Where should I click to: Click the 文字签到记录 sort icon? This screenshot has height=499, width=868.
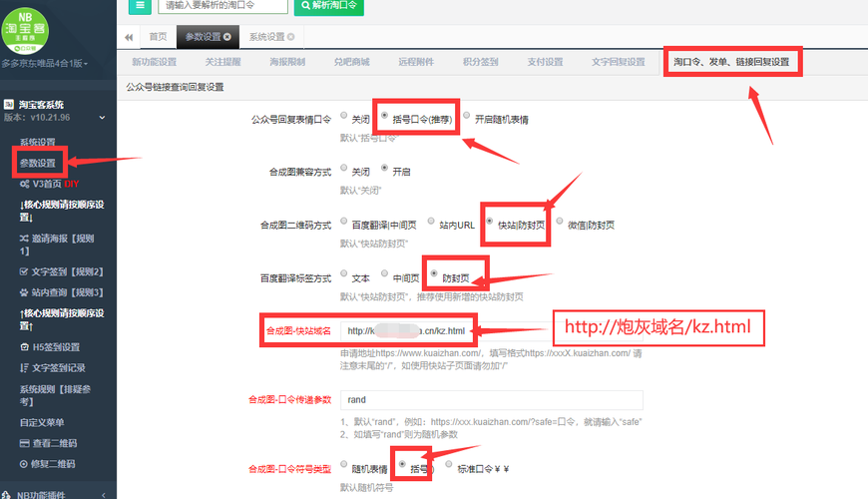(x=24, y=367)
